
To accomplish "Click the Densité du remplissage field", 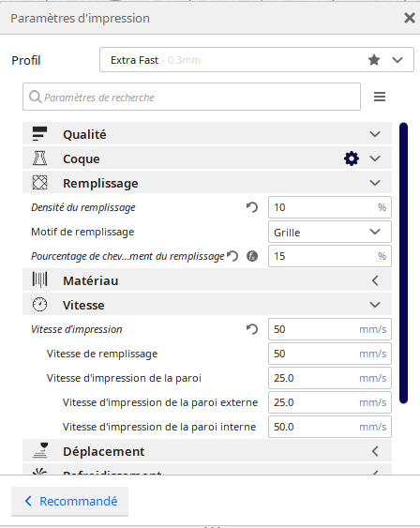I will (330, 207).
